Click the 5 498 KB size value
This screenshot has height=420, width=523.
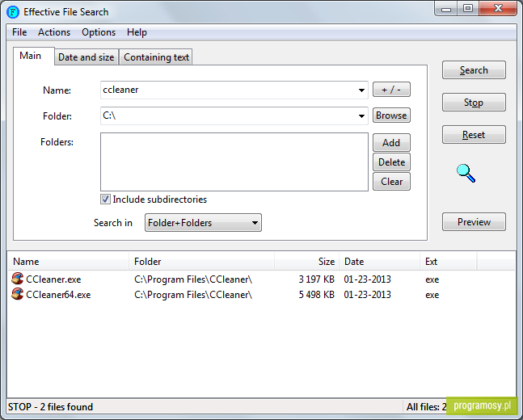(x=317, y=295)
